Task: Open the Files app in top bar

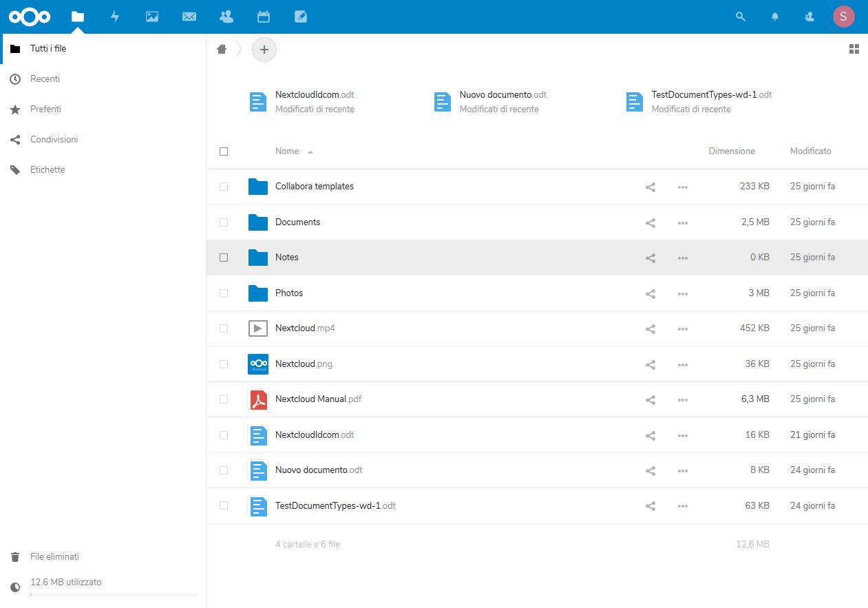Action: (78, 17)
